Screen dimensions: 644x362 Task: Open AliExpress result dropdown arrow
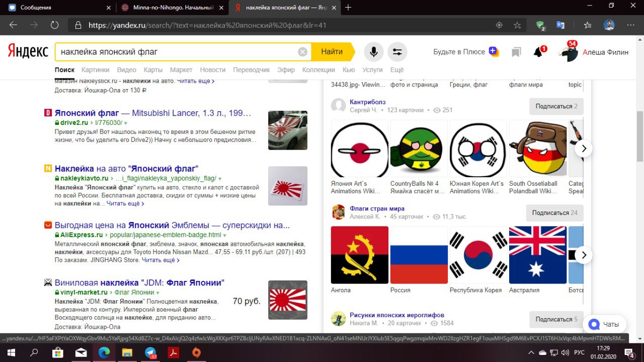[224, 235]
